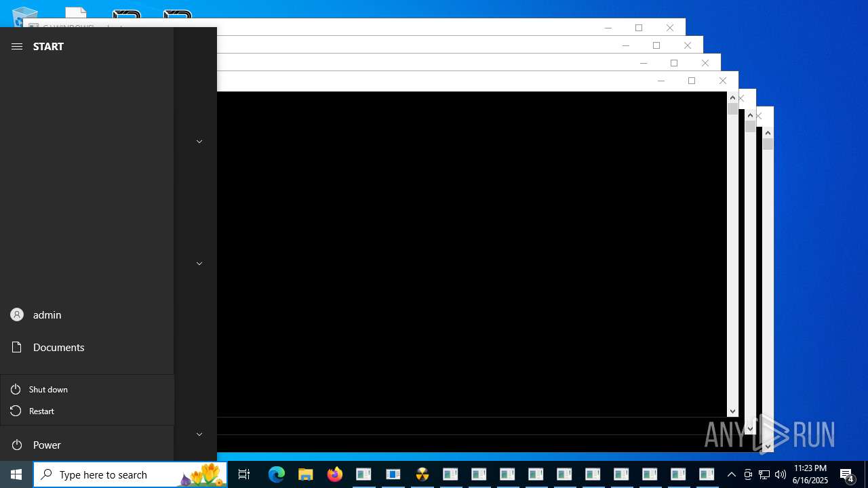
Task: Maximize the frontmost console window
Action: click(x=692, y=81)
